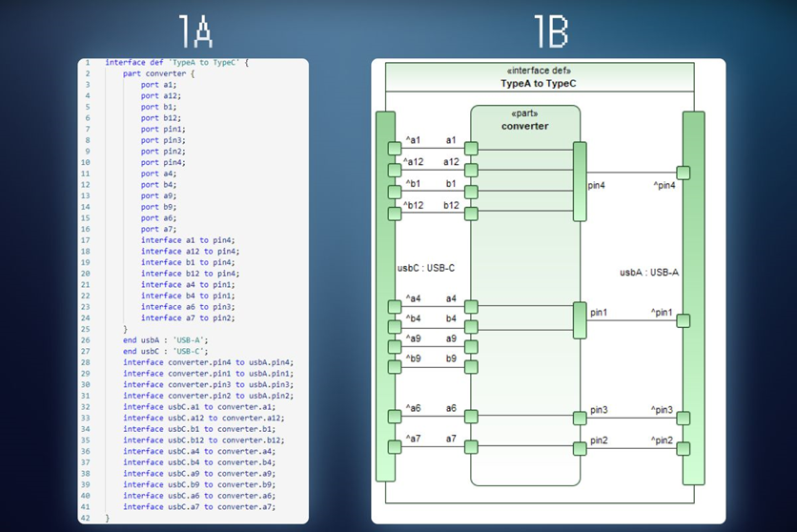The image size is (797, 532).
Task: Click the 'TypeA to TypeC' diagram header
Action: [539, 83]
